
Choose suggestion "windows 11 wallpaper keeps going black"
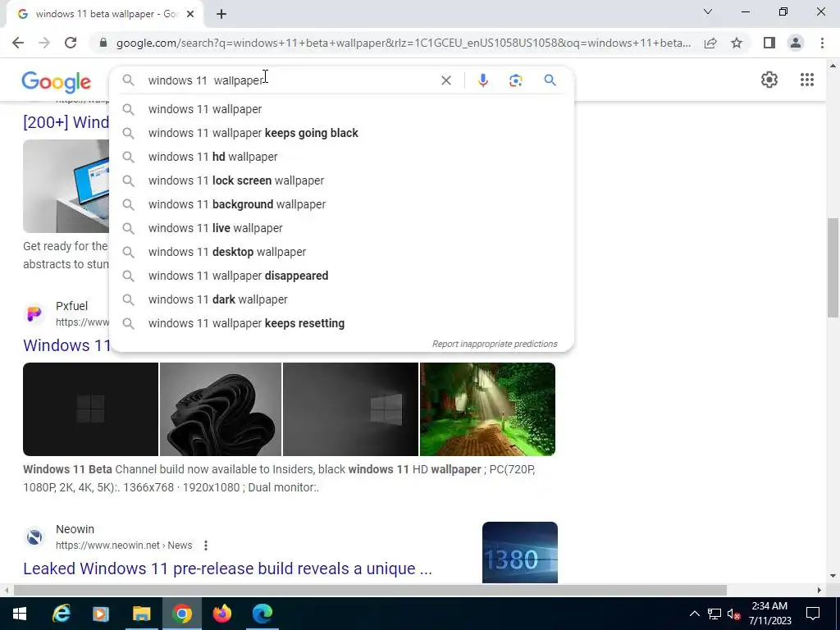341,133
